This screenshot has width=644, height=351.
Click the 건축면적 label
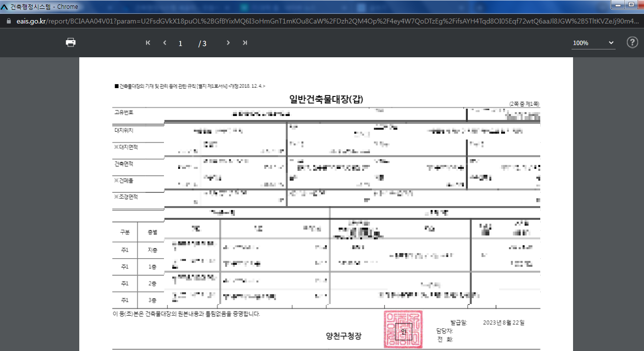click(x=124, y=164)
